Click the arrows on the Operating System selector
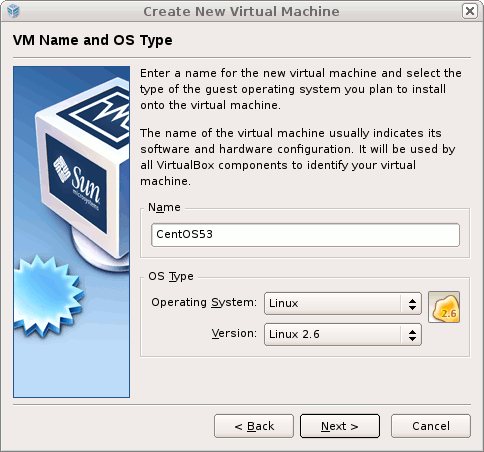 pos(412,304)
